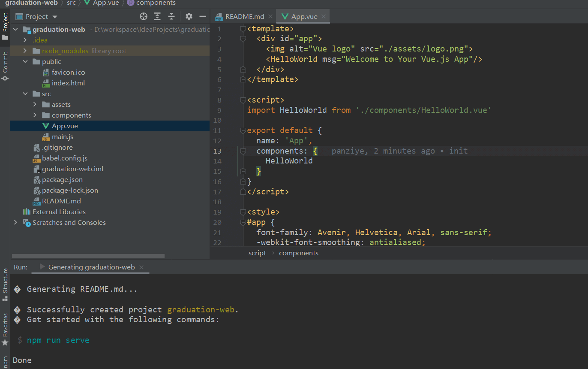Click fold end marker at line 6

pyautogui.click(x=243, y=79)
